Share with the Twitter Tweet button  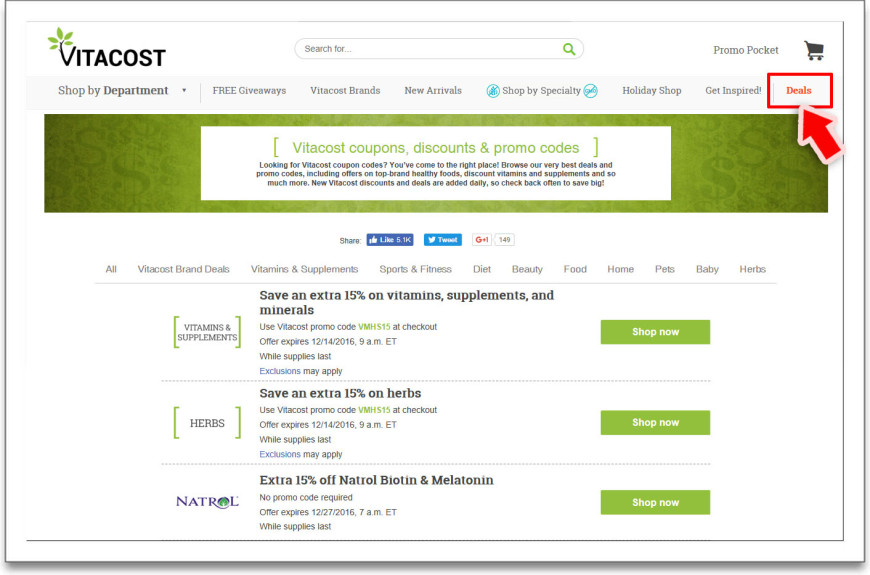click(443, 240)
